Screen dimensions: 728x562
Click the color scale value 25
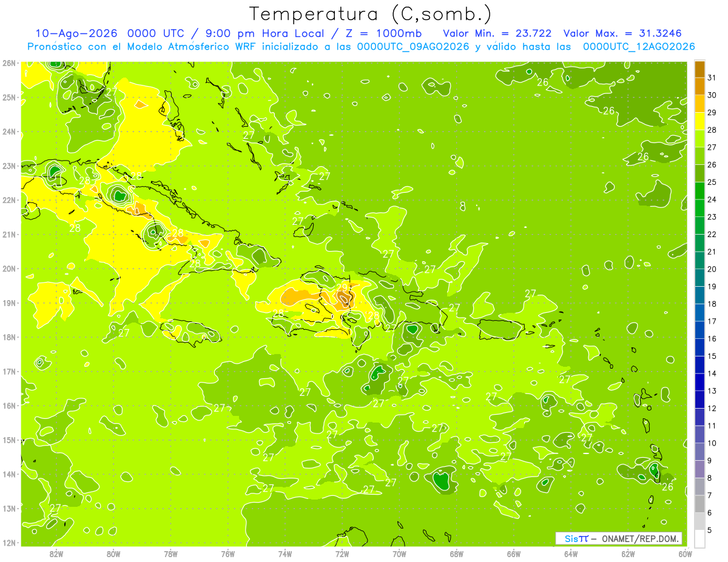pyautogui.click(x=712, y=182)
